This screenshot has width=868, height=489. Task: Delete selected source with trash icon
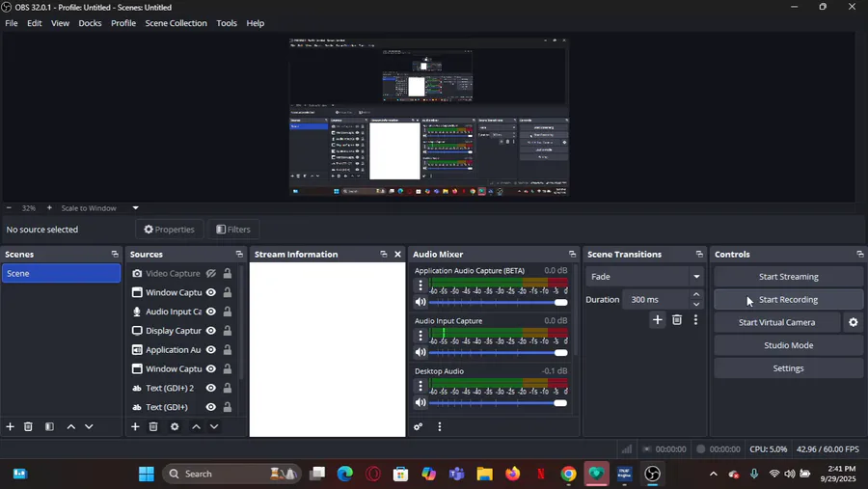pos(153,426)
